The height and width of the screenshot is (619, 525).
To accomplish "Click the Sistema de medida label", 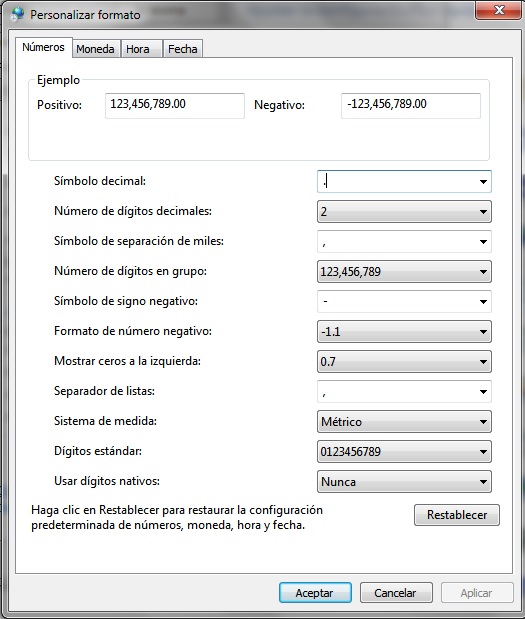I will tap(105, 421).
